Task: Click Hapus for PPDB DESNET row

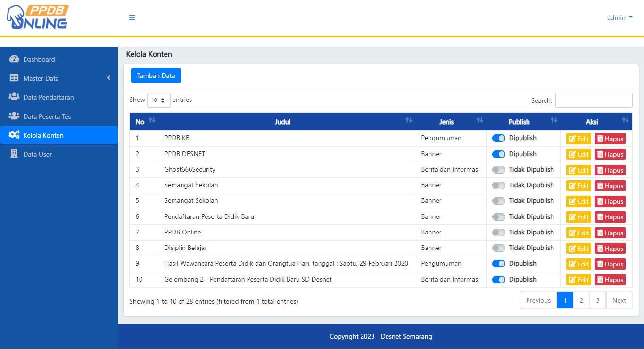Action: point(610,154)
